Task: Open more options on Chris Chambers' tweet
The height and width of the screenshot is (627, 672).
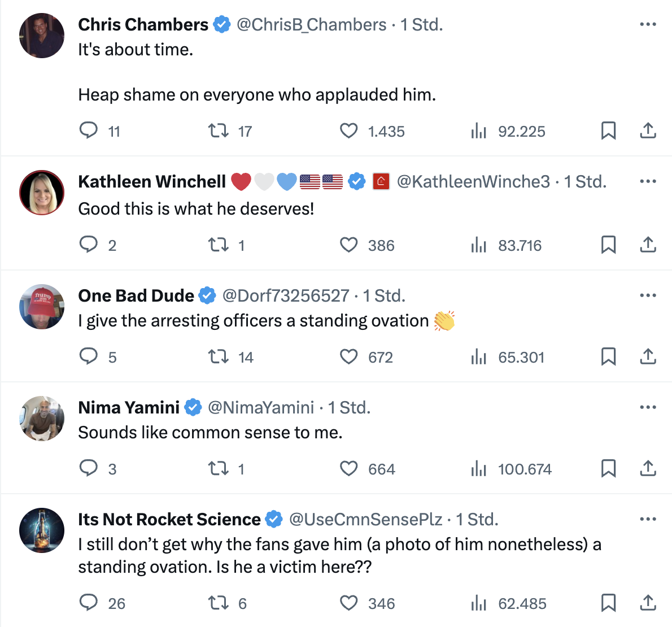Action: point(648,24)
